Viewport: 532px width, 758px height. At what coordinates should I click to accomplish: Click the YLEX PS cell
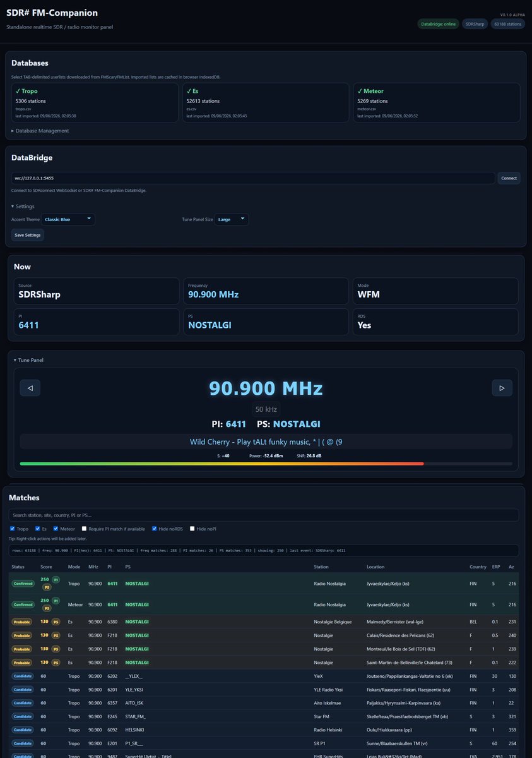coord(134,676)
